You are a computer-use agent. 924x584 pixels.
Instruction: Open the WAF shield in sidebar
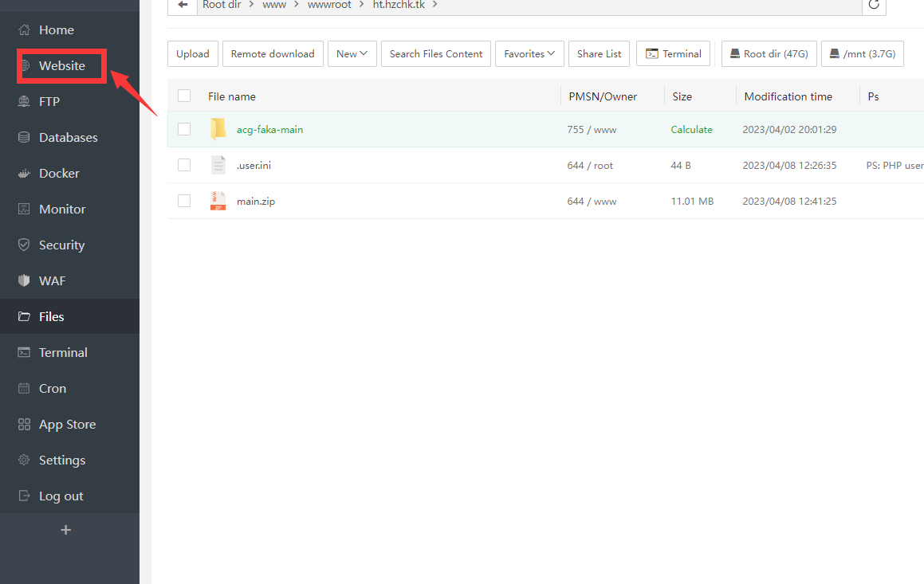click(x=52, y=280)
